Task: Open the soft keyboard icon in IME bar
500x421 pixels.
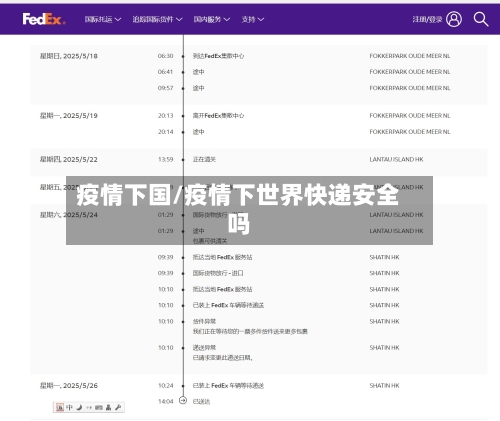Action: 99,407
